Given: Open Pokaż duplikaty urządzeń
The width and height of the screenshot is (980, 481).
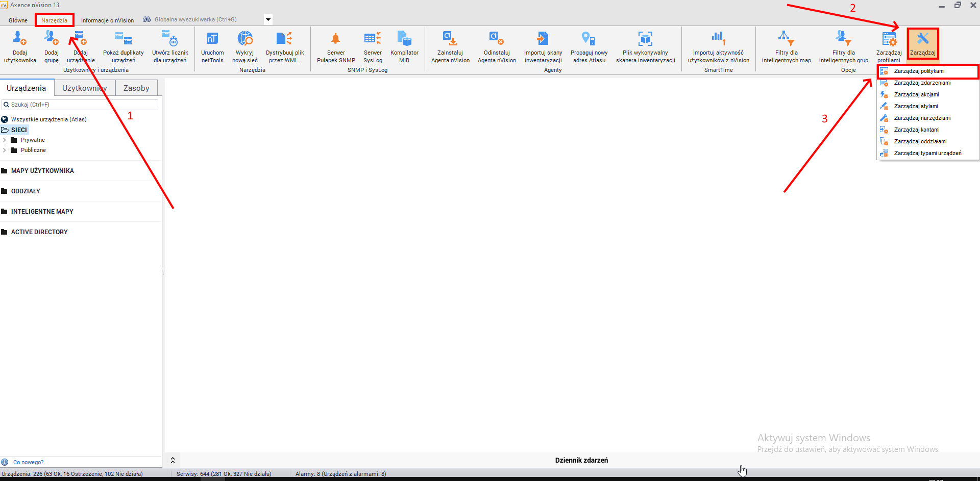Looking at the screenshot, I should point(124,39).
